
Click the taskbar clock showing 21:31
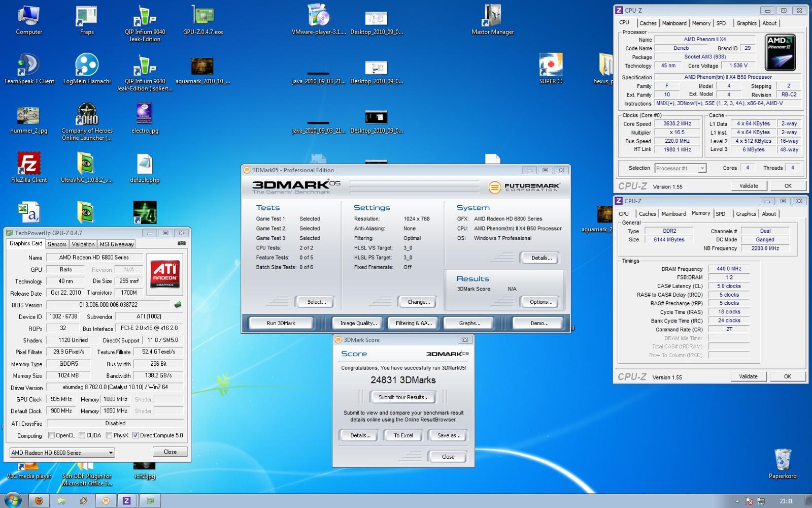pyautogui.click(x=786, y=501)
